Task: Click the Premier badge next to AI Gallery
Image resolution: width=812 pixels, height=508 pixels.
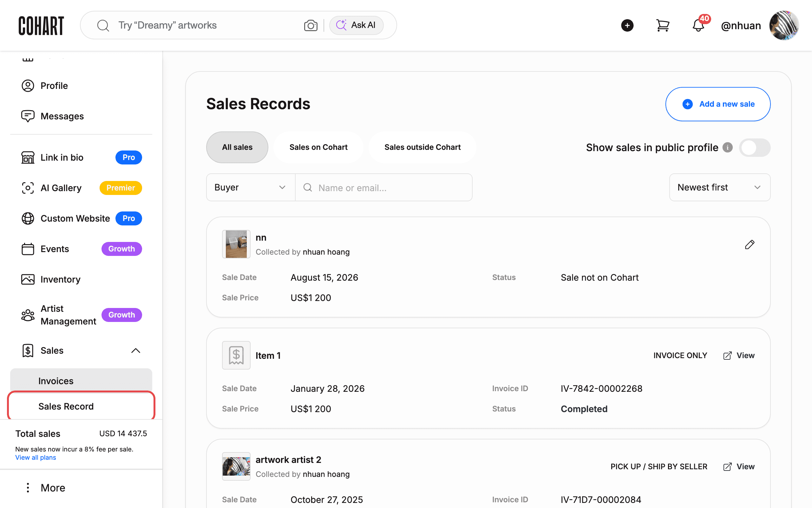Action: (121, 188)
